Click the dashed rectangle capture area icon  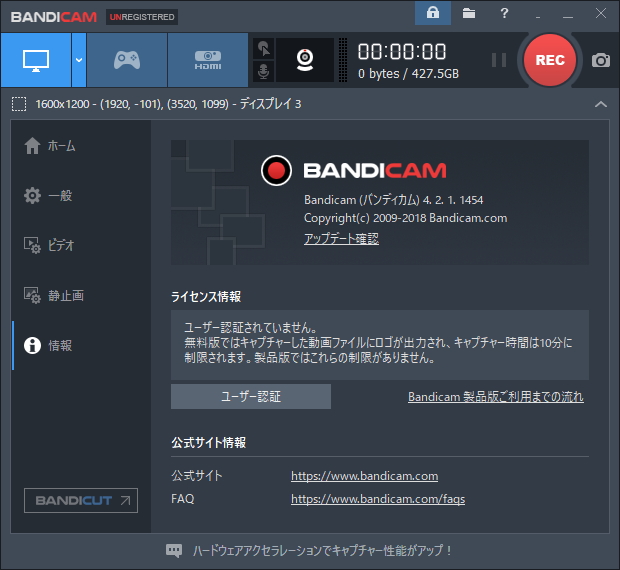[x=19, y=104]
